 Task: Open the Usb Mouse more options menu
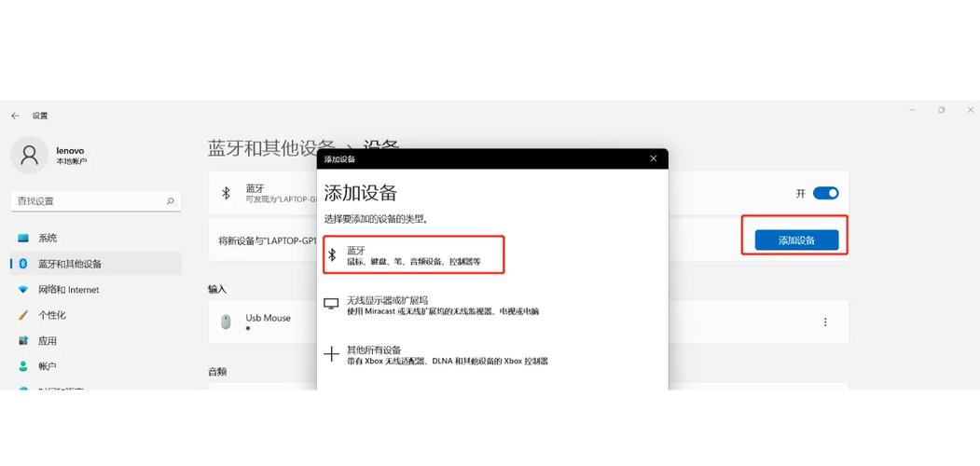[825, 322]
